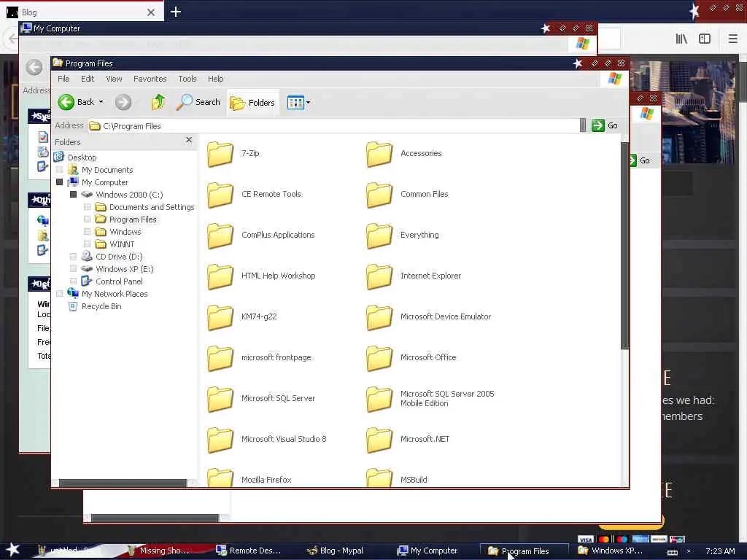747x560 pixels.
Task: Click the green Go arrow button
Action: [x=598, y=125]
